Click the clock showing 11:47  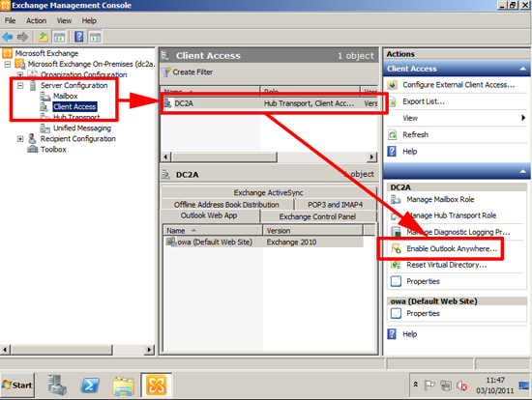(495, 381)
